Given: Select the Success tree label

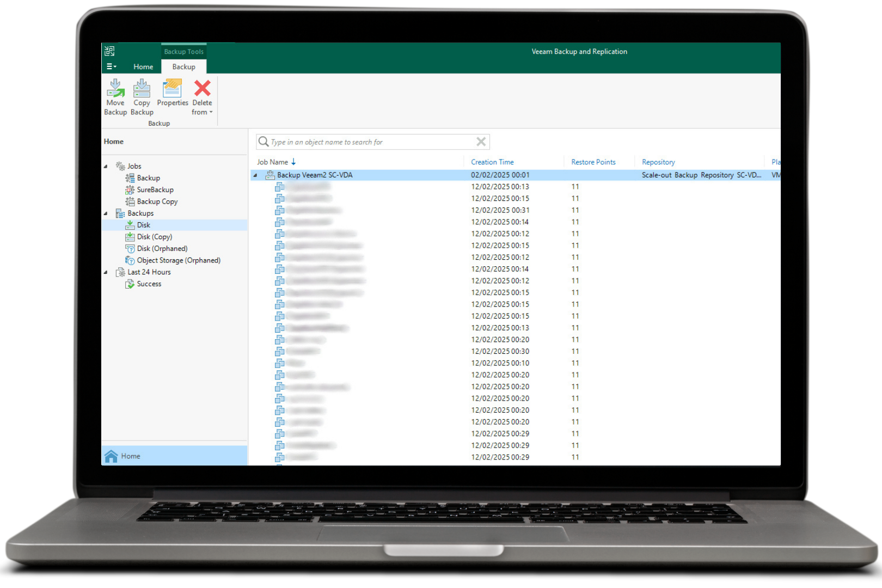Looking at the screenshot, I should [x=149, y=284].
